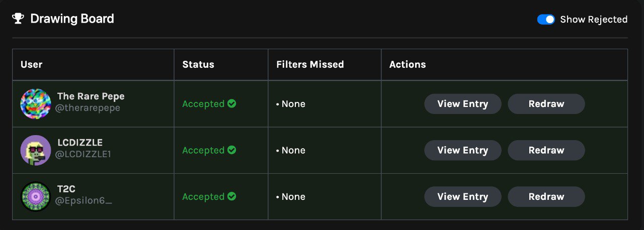Click the green checkmark in The Rare Pepe row
This screenshot has width=644, height=230.
pos(232,103)
